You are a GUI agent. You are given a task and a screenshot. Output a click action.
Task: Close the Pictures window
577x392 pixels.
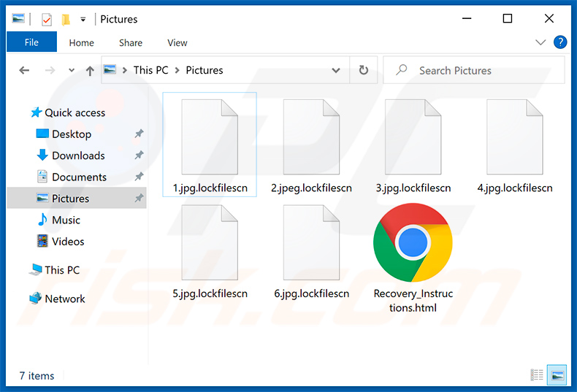coord(549,18)
